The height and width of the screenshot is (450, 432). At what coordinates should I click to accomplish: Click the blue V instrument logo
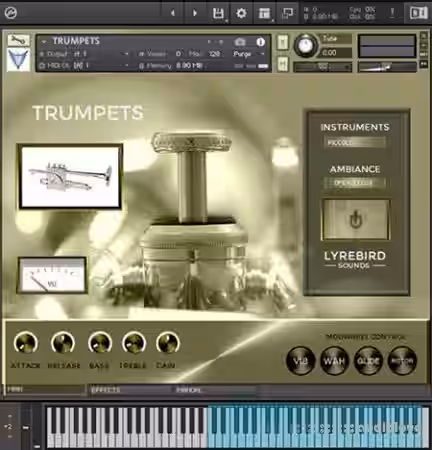click(18, 59)
